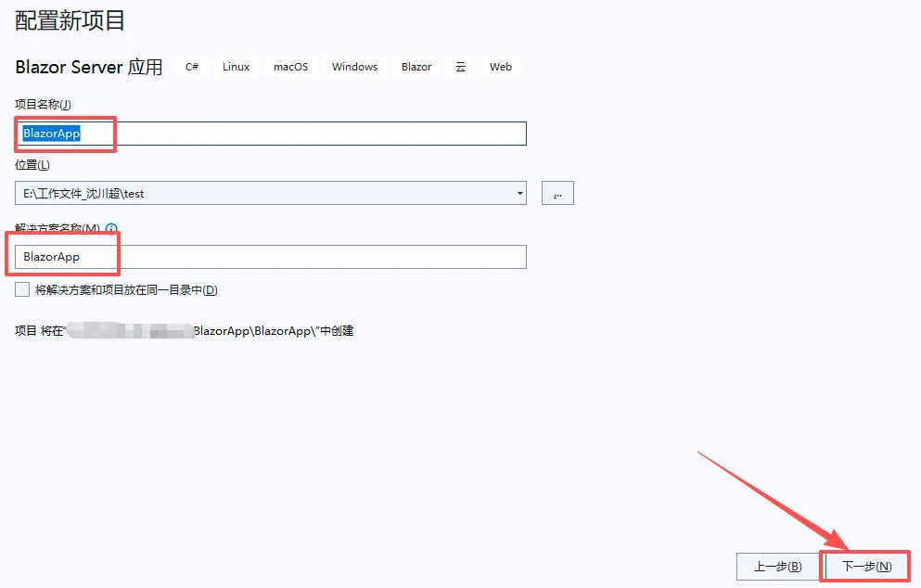The image size is (921, 588).
Task: Click the project name input field
Action: (270, 134)
